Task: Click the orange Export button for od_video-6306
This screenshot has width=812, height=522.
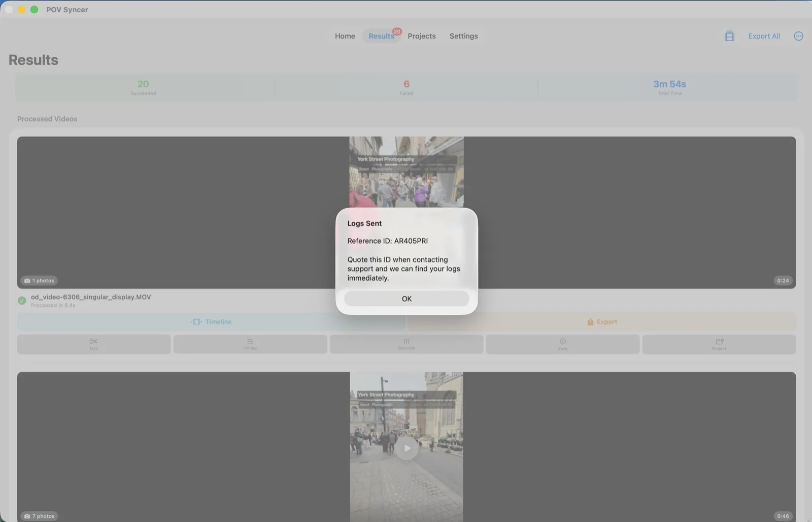Action: pos(602,322)
